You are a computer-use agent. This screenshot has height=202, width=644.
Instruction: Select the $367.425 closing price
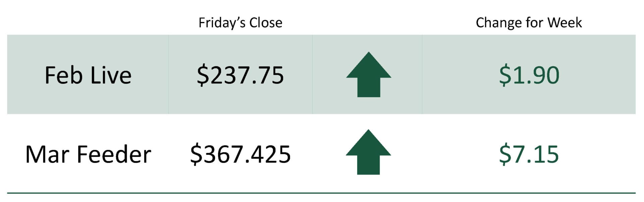(240, 155)
